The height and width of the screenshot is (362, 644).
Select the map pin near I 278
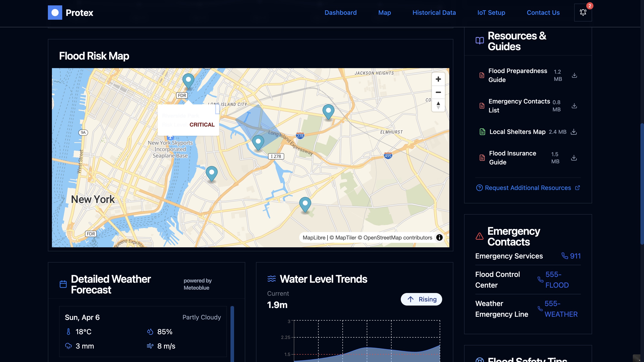258,142
